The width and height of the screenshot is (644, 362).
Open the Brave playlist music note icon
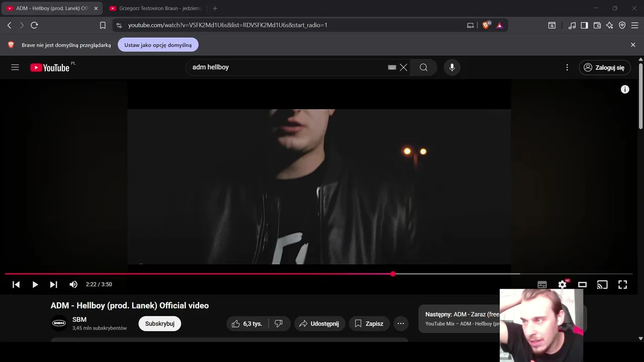tap(572, 25)
